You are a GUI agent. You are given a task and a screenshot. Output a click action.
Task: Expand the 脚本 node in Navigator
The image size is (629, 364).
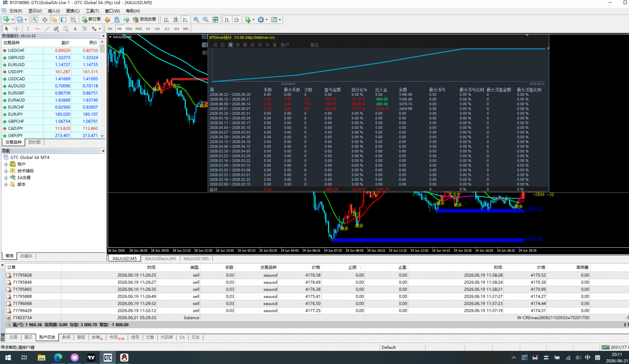[x=6, y=184]
